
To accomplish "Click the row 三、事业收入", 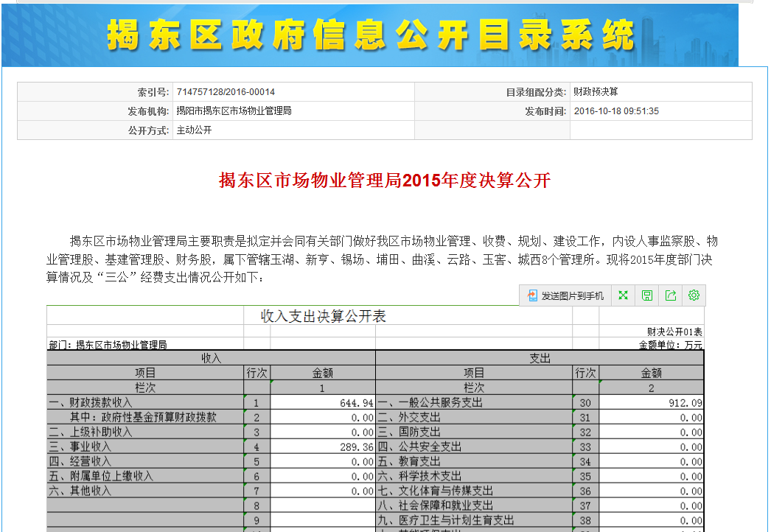I will [x=80, y=447].
